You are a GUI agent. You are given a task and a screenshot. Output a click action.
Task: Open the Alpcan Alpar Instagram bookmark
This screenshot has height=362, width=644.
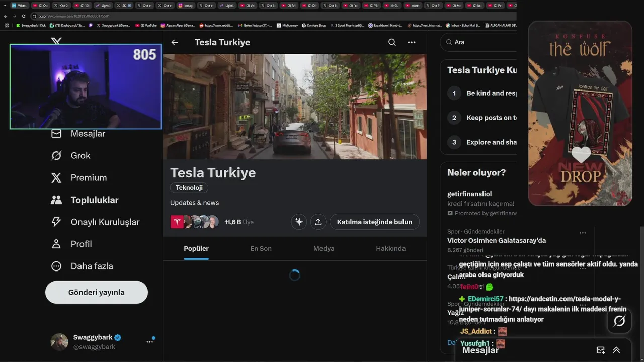(x=178, y=25)
